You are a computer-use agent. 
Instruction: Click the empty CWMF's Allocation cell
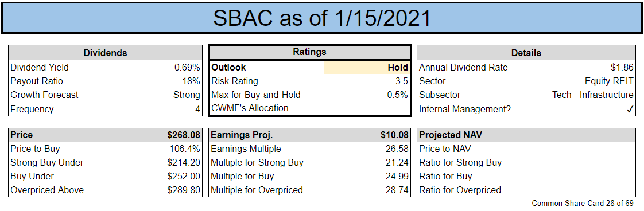[367, 108]
